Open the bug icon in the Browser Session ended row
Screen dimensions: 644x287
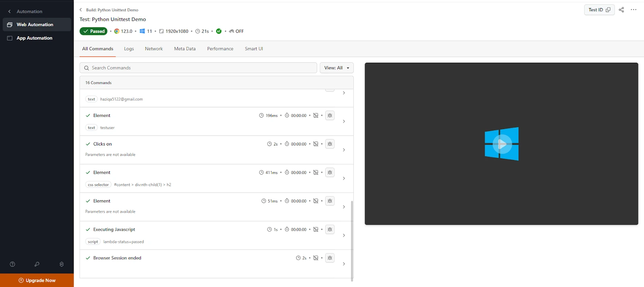point(330,258)
